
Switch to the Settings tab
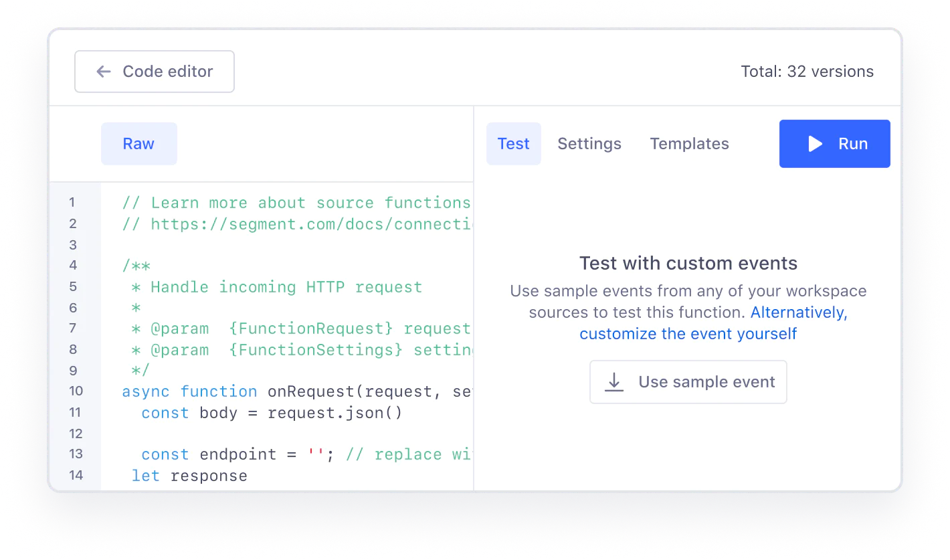(x=589, y=143)
